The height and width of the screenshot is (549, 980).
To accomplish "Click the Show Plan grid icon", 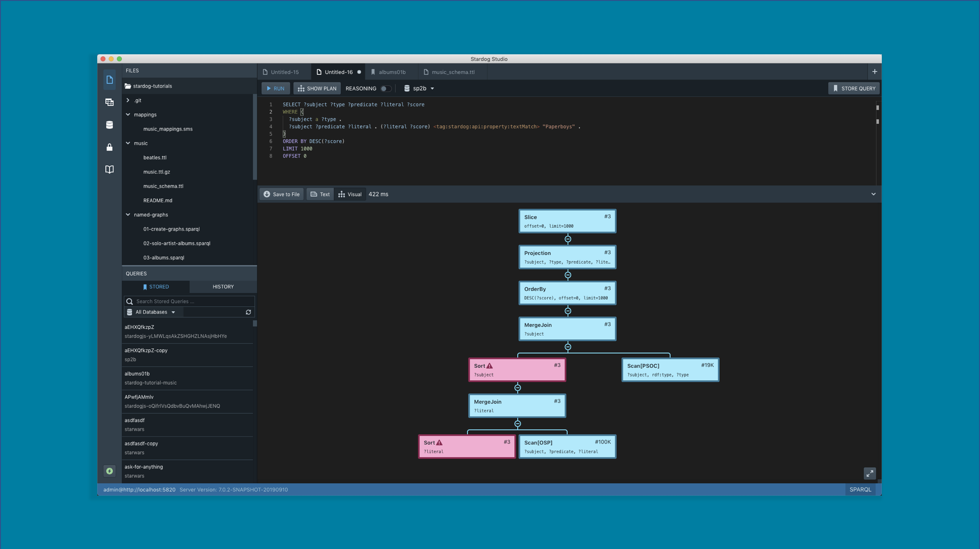I will click(301, 88).
